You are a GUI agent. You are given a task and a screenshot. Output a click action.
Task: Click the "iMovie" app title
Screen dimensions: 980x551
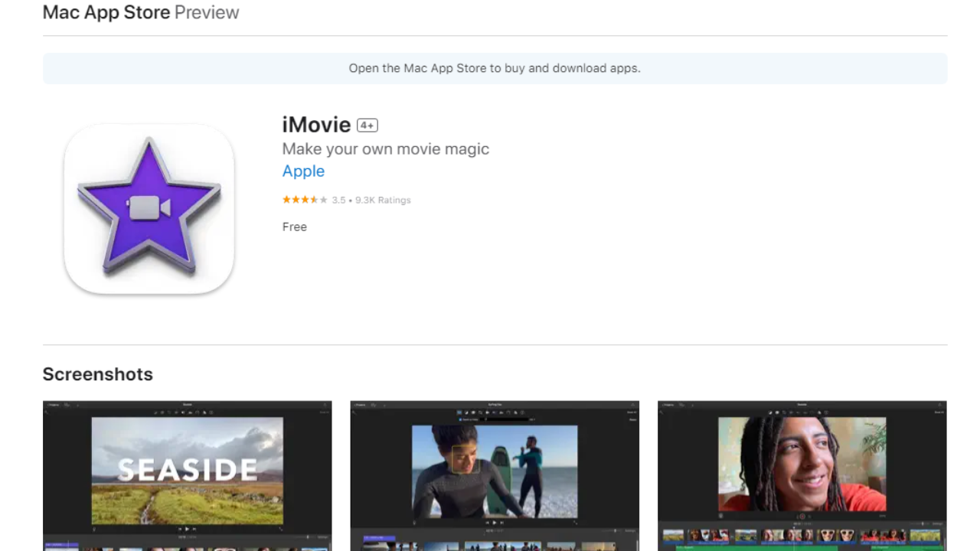tap(316, 125)
